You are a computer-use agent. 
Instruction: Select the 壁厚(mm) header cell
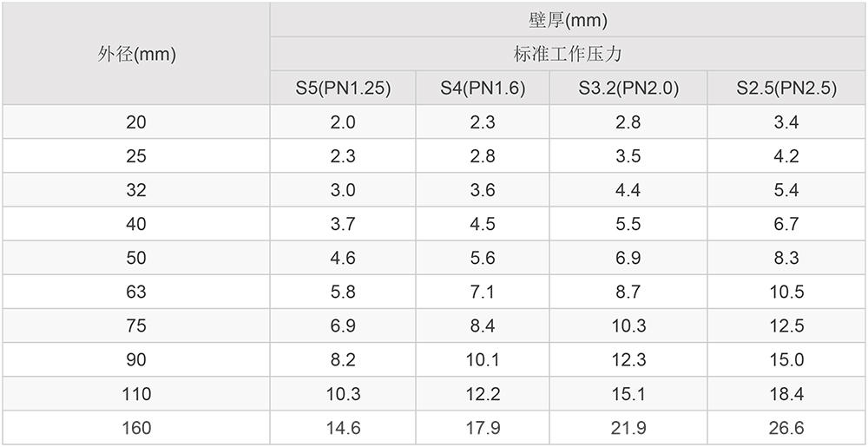[x=568, y=20]
